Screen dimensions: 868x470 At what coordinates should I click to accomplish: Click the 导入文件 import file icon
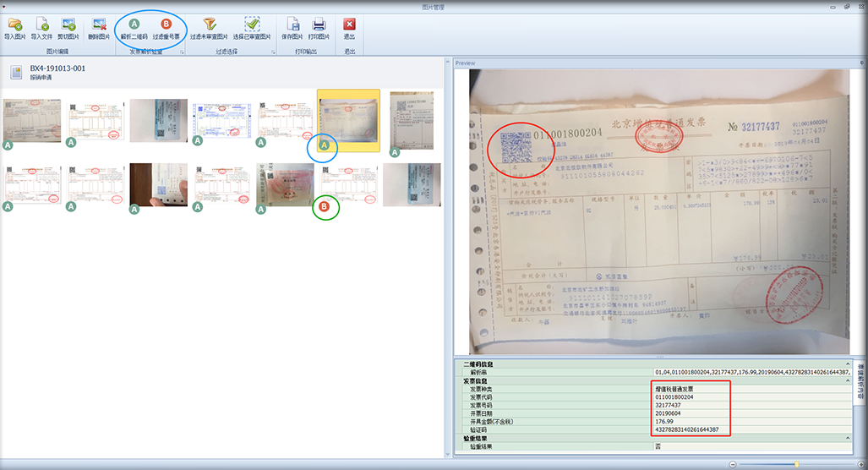(42, 24)
